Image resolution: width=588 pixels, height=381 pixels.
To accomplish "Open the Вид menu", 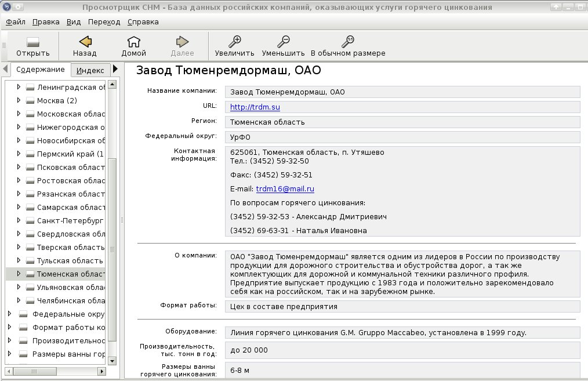I will click(x=74, y=22).
